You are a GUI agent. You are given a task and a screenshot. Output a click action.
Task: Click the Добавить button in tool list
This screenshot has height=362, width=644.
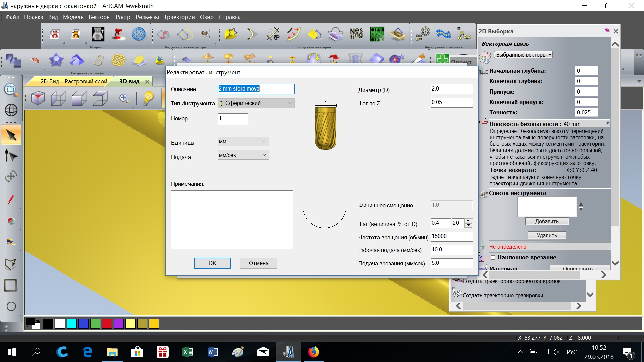(547, 221)
